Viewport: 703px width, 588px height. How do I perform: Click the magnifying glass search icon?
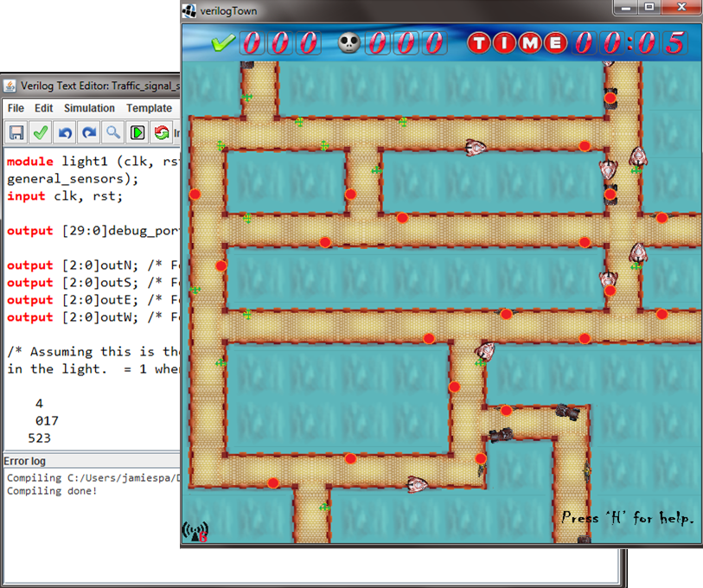[112, 132]
